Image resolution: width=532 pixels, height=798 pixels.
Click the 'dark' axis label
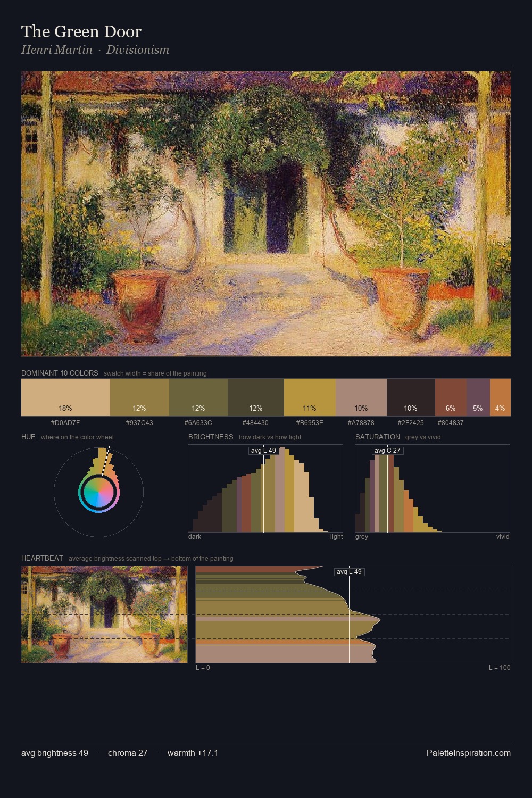pyautogui.click(x=195, y=537)
